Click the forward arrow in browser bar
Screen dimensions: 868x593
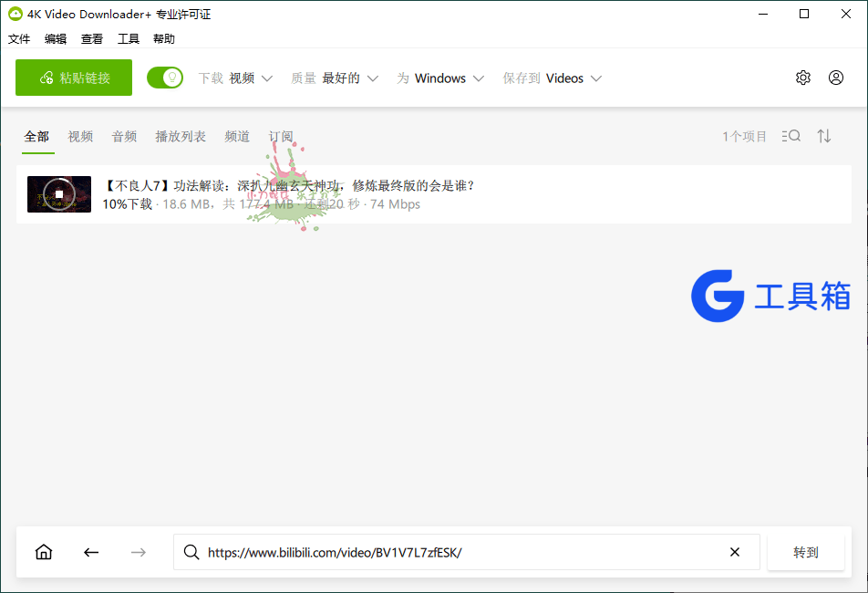pyautogui.click(x=139, y=552)
